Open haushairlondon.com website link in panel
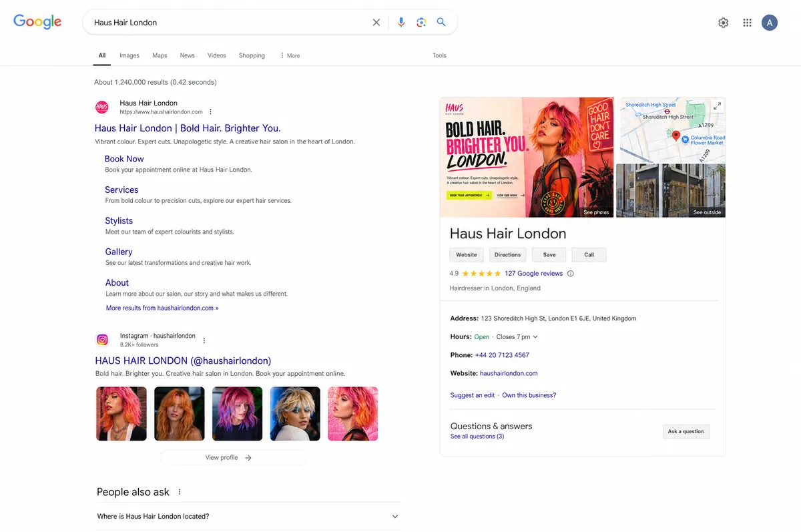 509,373
